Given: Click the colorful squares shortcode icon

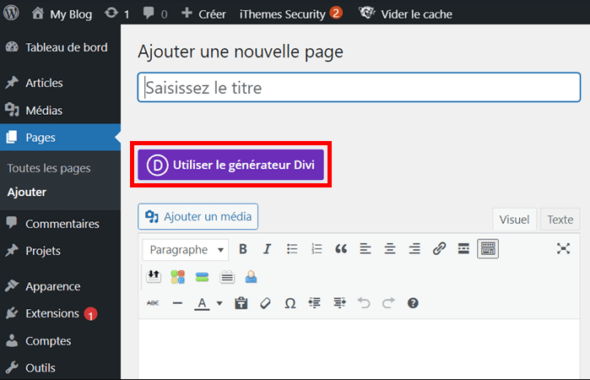Looking at the screenshot, I should (x=178, y=277).
